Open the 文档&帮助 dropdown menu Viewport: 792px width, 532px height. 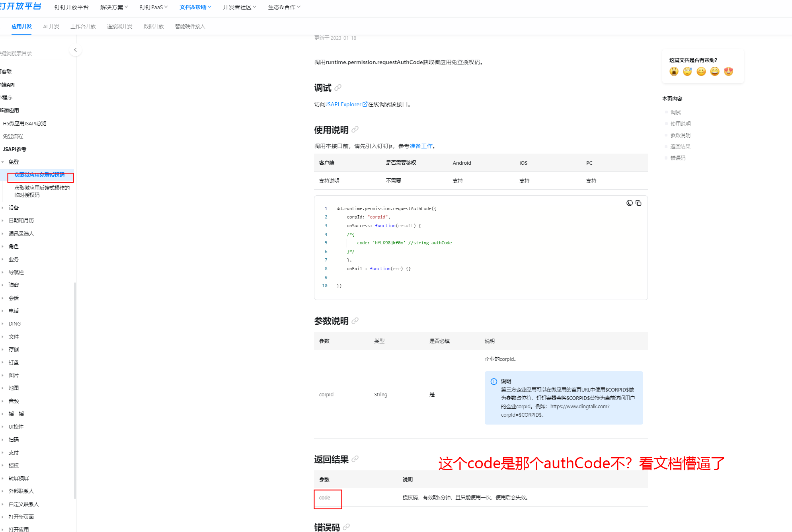pyautogui.click(x=195, y=7)
